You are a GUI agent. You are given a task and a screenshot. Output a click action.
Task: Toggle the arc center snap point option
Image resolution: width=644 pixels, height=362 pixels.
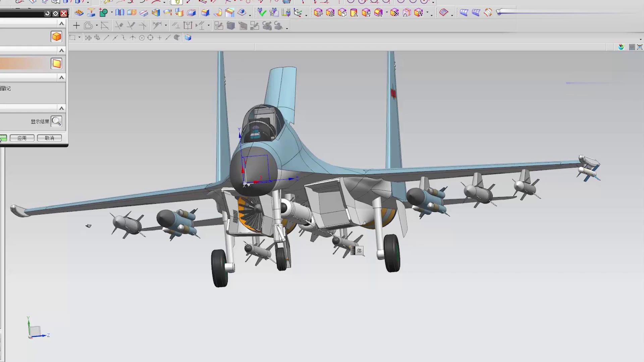point(142,38)
